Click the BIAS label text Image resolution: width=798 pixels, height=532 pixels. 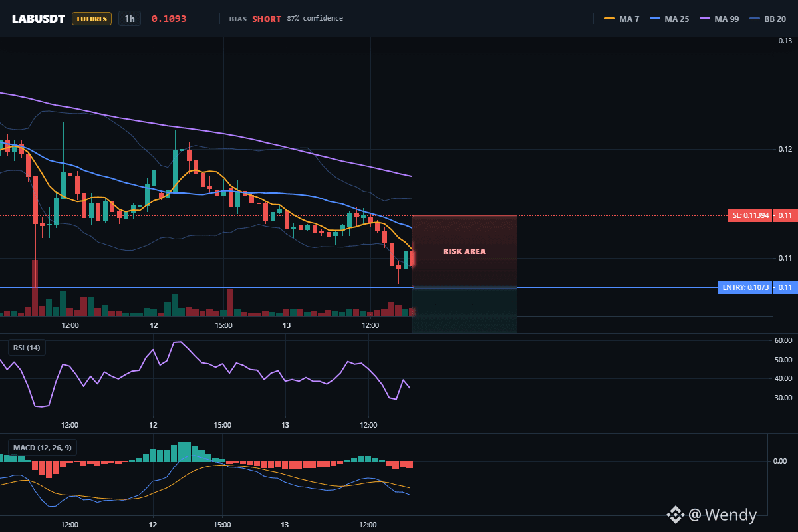[237, 19]
